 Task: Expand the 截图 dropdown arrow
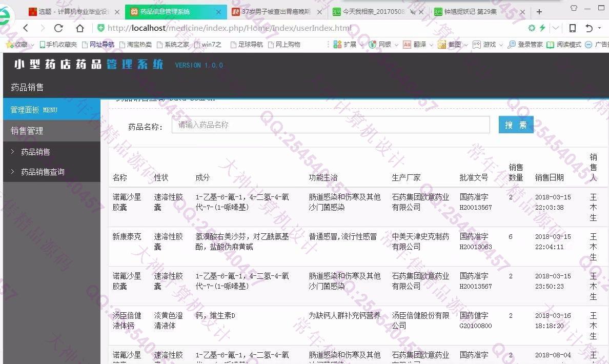coord(466,45)
